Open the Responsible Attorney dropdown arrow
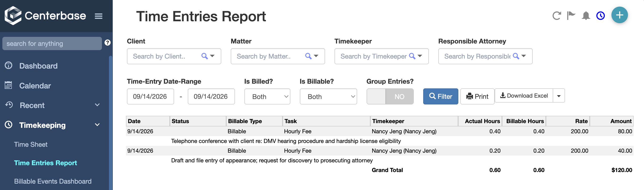 [523, 56]
